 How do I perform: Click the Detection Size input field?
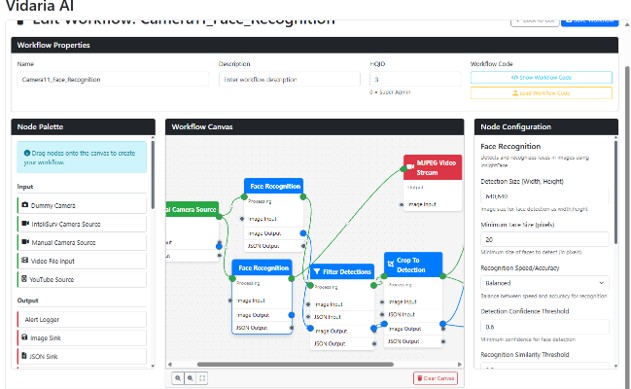(544, 196)
